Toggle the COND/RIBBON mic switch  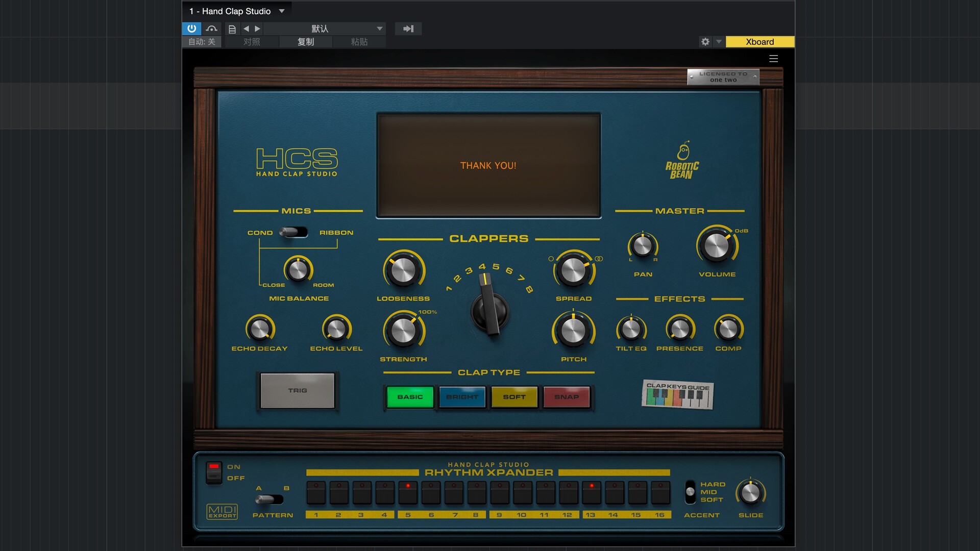tap(294, 232)
